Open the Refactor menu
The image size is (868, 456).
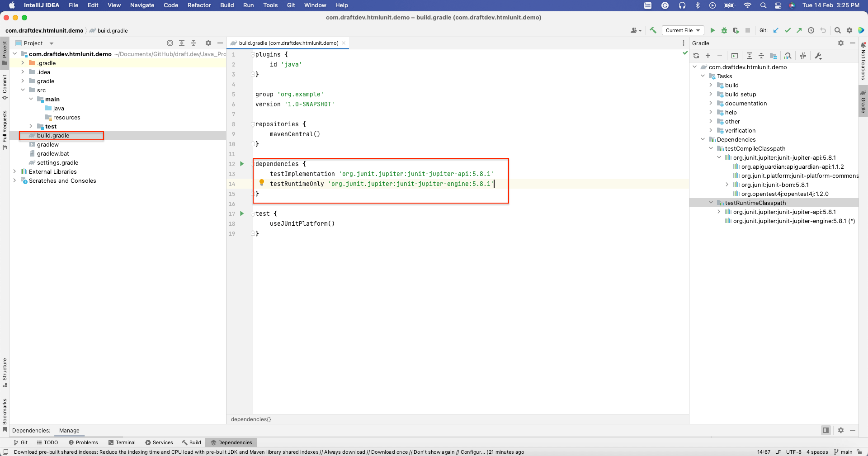point(199,5)
